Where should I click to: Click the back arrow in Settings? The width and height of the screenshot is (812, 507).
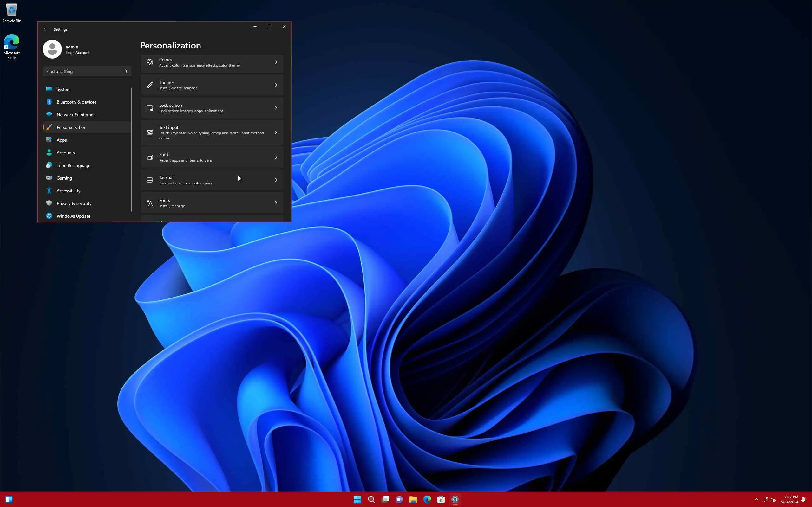45,29
